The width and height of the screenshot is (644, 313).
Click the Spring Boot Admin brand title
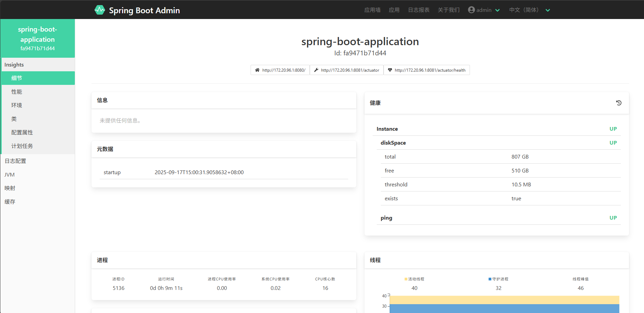coord(144,10)
